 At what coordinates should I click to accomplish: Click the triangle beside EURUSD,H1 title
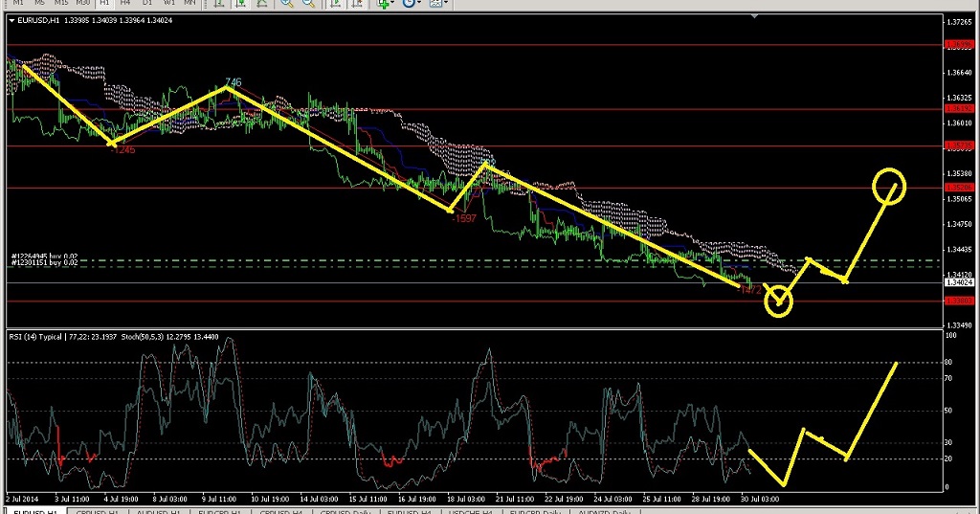[x=11, y=22]
